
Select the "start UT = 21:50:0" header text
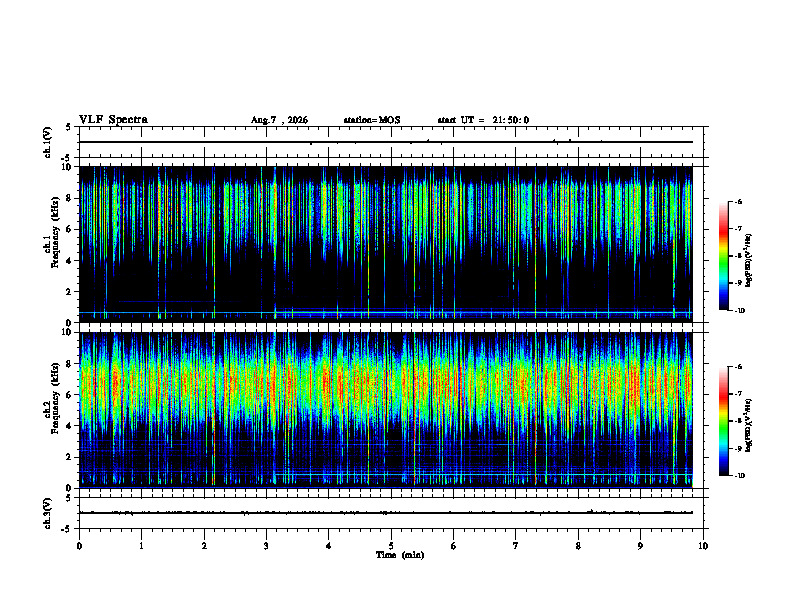[x=483, y=120]
